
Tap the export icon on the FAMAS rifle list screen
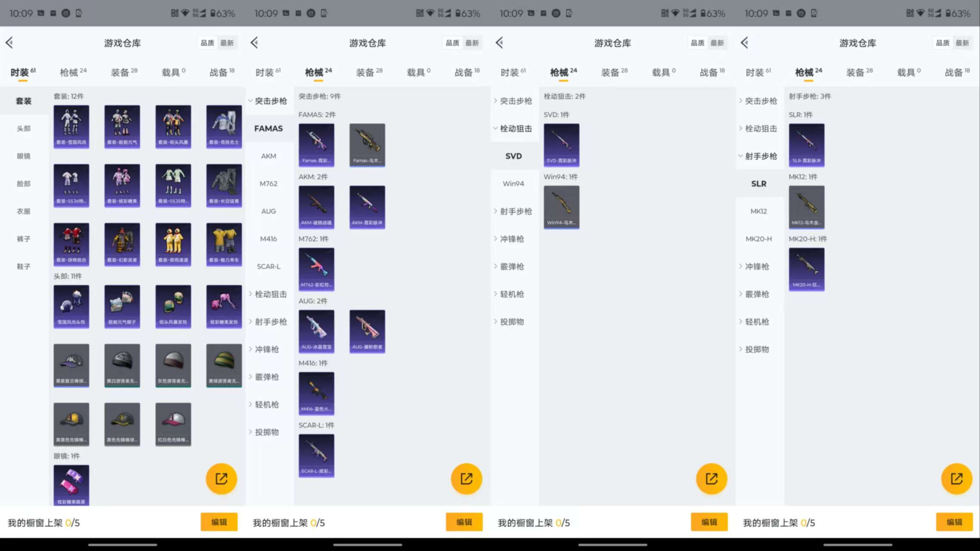(x=466, y=479)
